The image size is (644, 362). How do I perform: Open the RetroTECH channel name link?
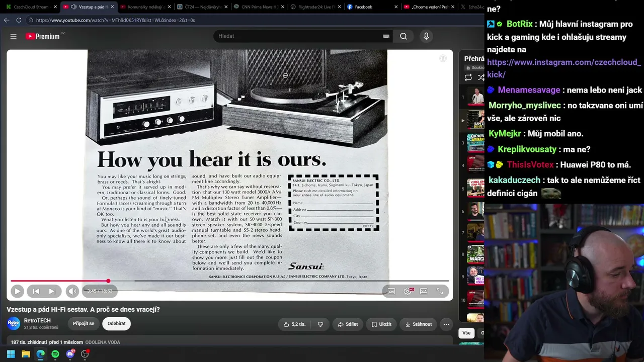38,321
